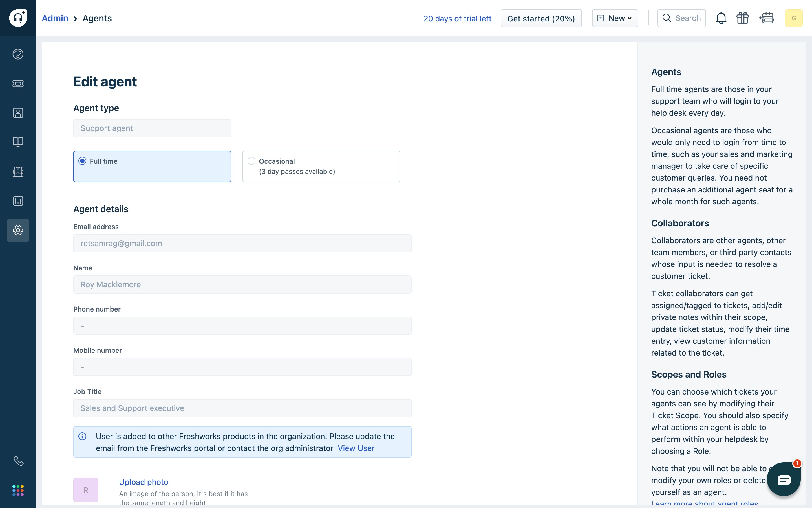Open the chat support widget

[784, 479]
